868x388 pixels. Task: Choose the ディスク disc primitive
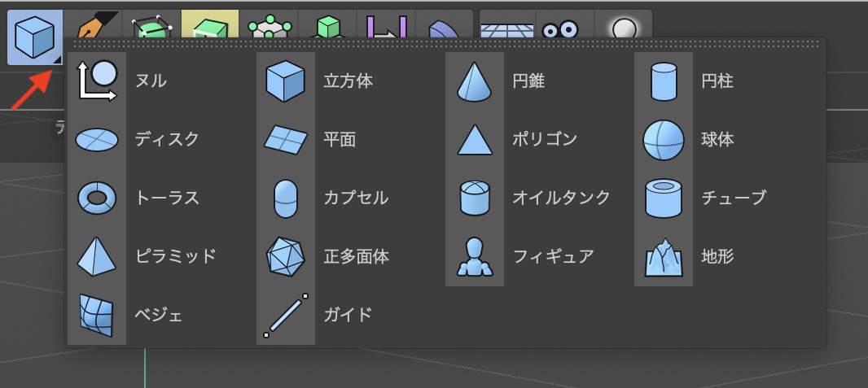click(x=98, y=140)
